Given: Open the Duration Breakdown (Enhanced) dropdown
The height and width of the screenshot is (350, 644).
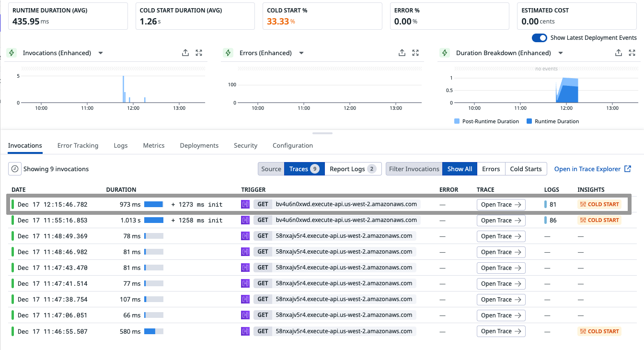Looking at the screenshot, I should (560, 53).
